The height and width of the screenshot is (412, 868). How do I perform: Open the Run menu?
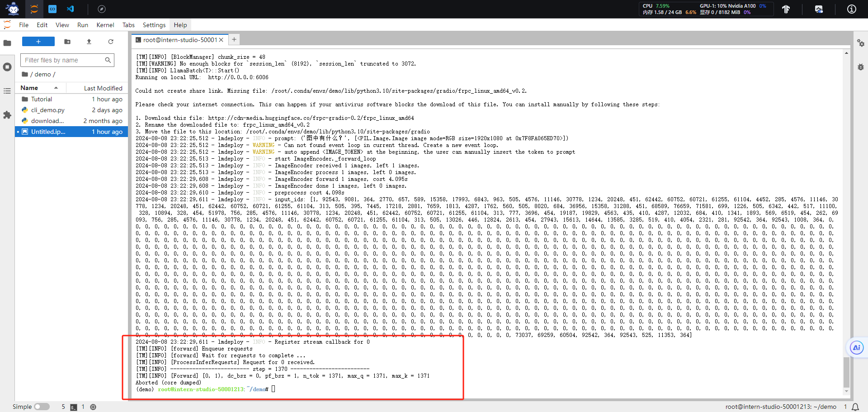coord(83,25)
